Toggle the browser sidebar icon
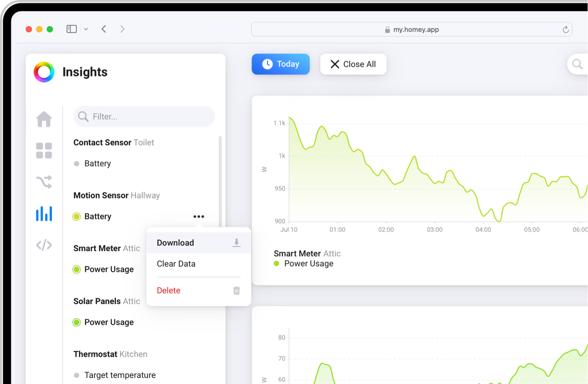This screenshot has height=384, width=588. pyautogui.click(x=72, y=29)
